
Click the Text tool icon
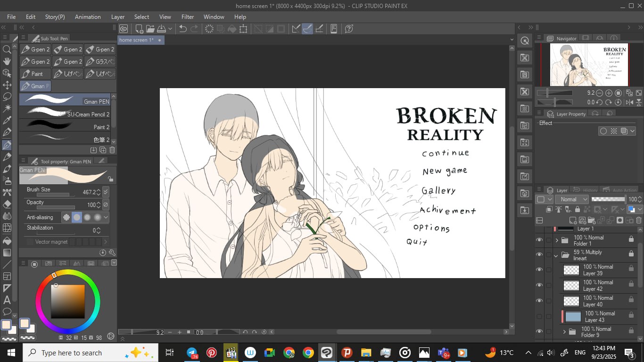[x=7, y=300]
